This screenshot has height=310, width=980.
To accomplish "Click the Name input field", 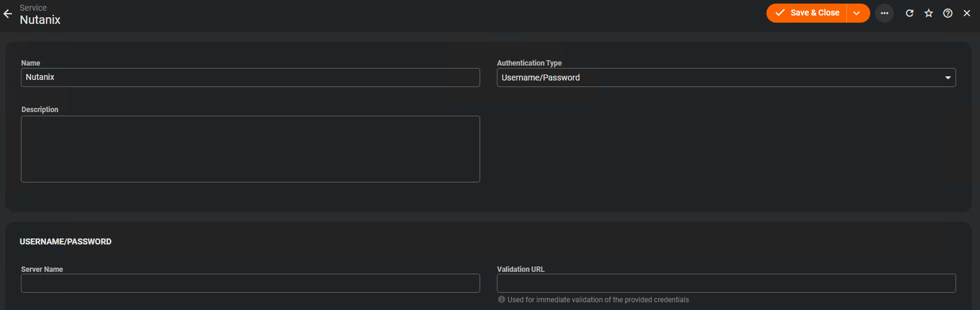I will click(250, 77).
